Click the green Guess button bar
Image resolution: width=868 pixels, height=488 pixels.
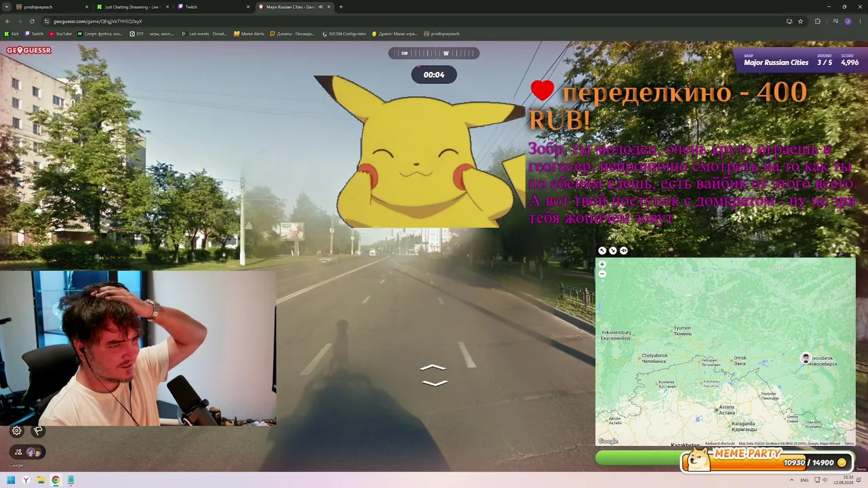637,458
